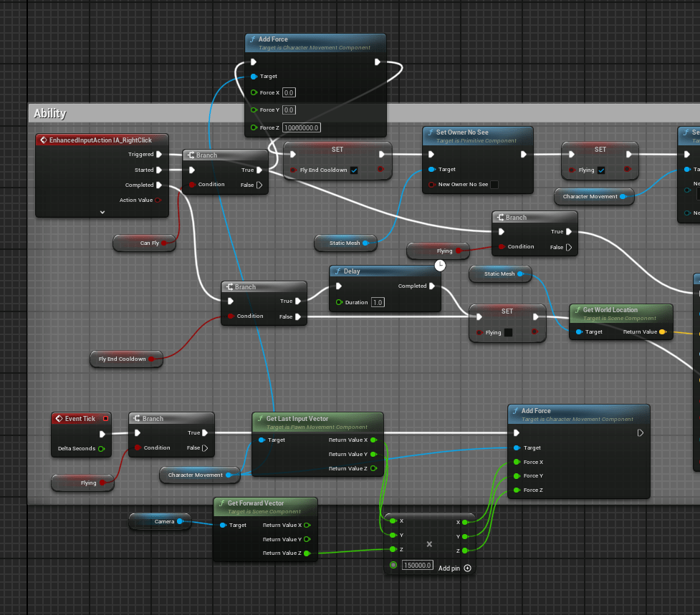
Task: Click the Delay Duration value field
Action: (x=378, y=303)
